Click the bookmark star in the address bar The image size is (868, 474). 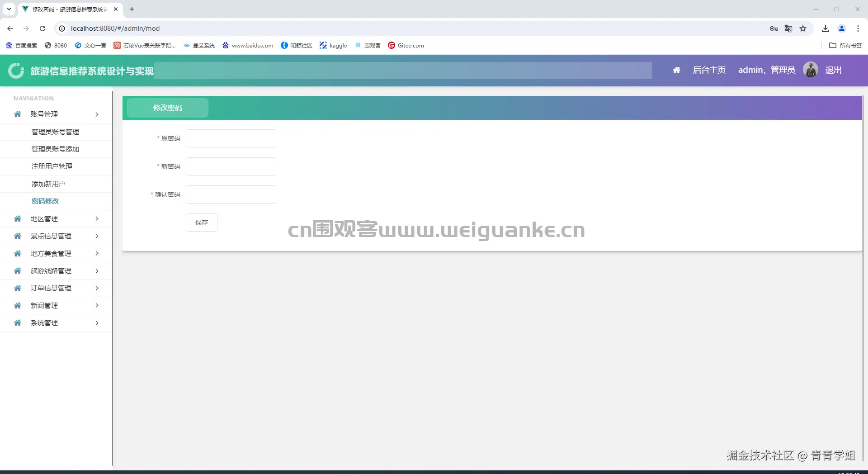(803, 28)
